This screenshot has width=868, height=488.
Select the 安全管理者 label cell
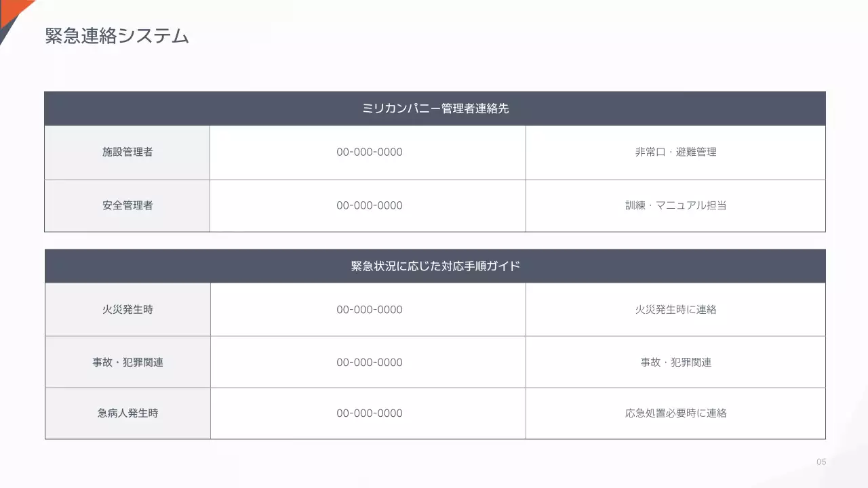127,205
